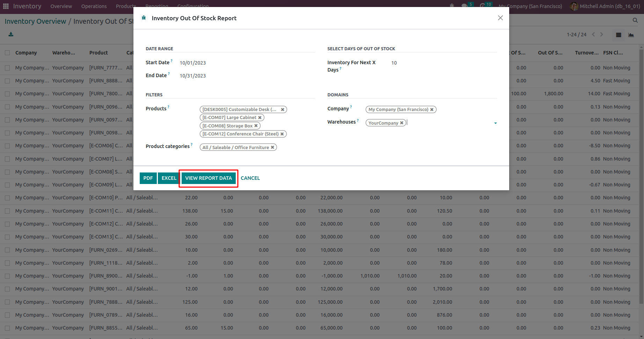Screen dimensions: 644x339
Task: Check the row for E-COM10 product
Action: coord(7,198)
